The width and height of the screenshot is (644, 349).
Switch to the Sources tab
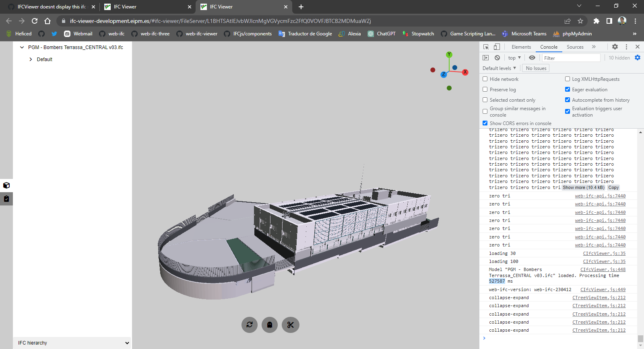pos(575,47)
